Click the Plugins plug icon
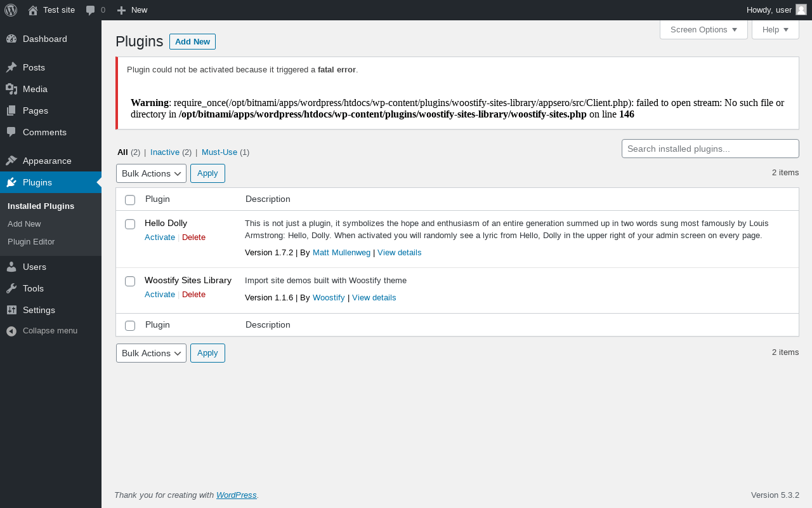This screenshot has height=508, width=812. pos(11,182)
